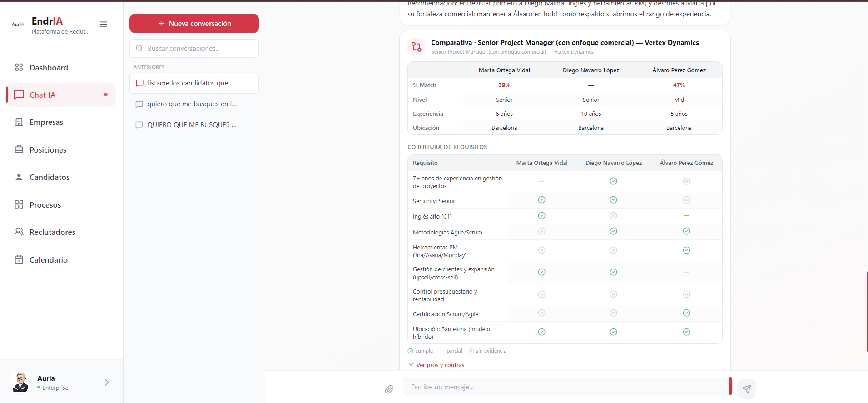Click Marta's partial dash on 7+ años row
Screen dimensions: 868x403
(541, 181)
